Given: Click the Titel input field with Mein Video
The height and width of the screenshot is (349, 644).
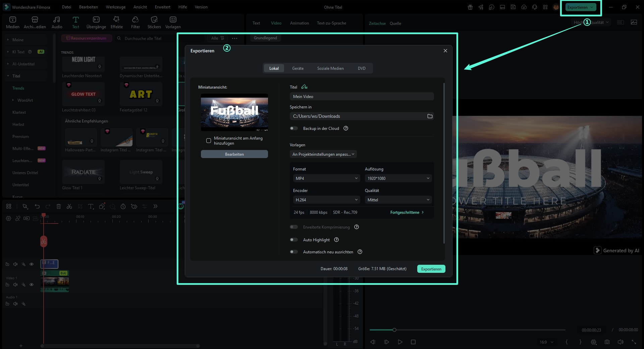Looking at the screenshot, I should tap(362, 96).
